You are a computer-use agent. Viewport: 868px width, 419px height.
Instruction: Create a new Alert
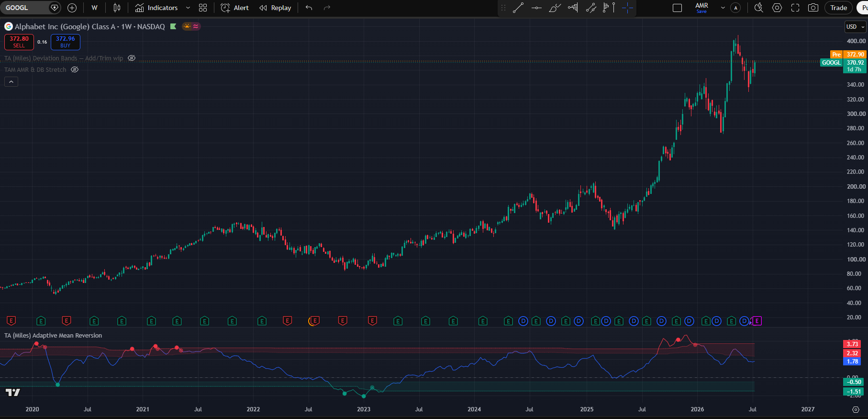(234, 8)
